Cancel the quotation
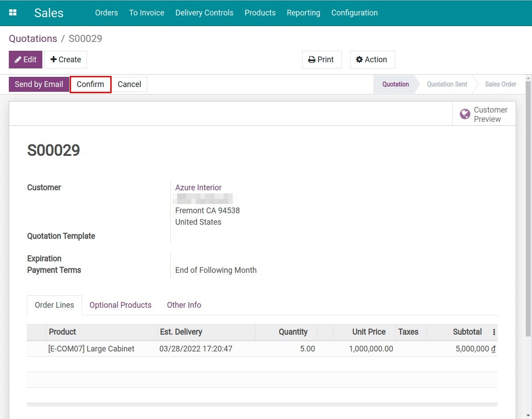Image resolution: width=532 pixels, height=419 pixels. [x=129, y=84]
